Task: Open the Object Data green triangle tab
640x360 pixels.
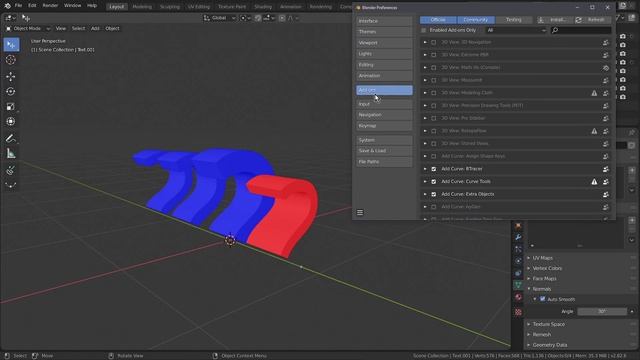Action: coord(518,285)
